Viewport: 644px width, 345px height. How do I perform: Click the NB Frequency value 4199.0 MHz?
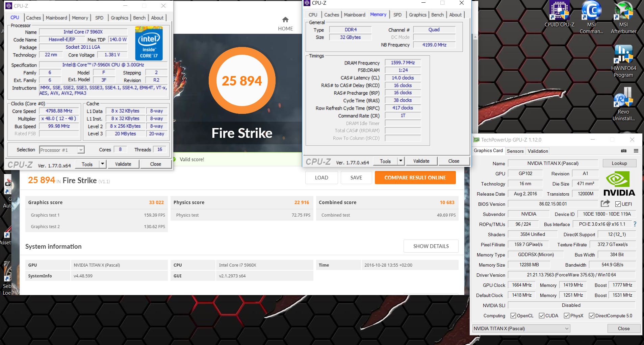(x=434, y=45)
